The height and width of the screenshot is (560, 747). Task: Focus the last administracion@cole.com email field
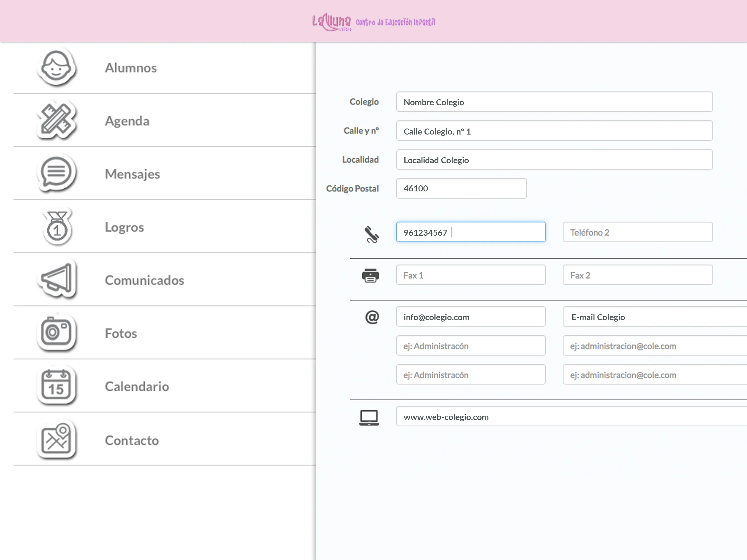tap(655, 374)
